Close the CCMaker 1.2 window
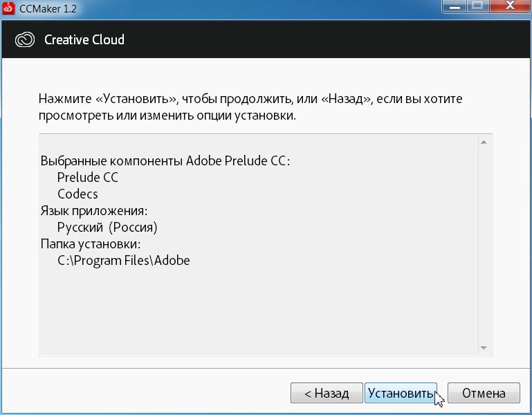This screenshot has width=532, height=415. (510, 6)
